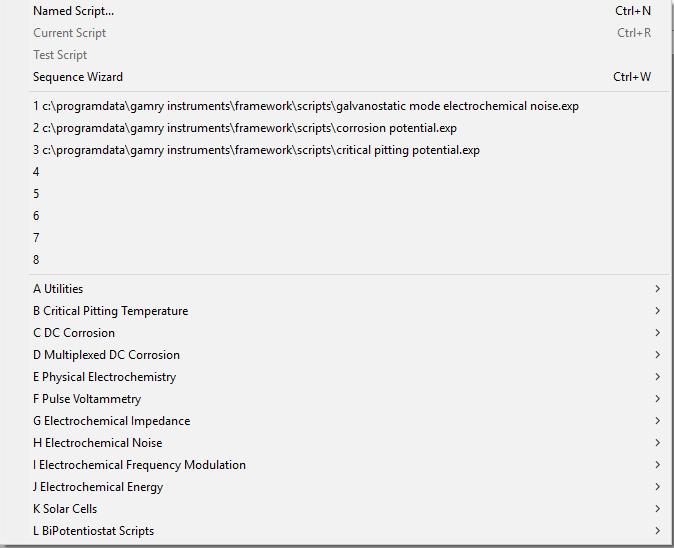
Task: Open the C DC Corrosion submenu
Action: click(74, 333)
